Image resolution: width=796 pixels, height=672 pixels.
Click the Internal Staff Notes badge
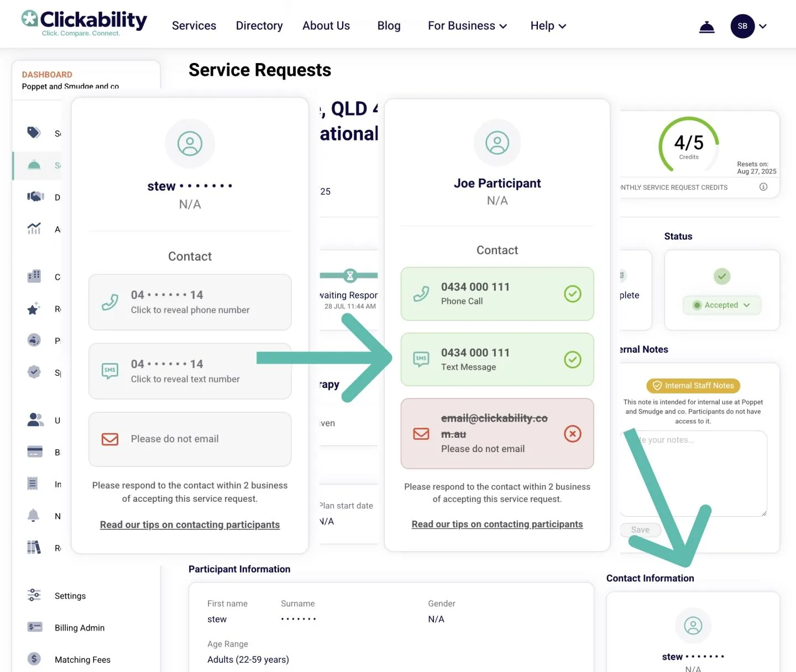pyautogui.click(x=694, y=386)
